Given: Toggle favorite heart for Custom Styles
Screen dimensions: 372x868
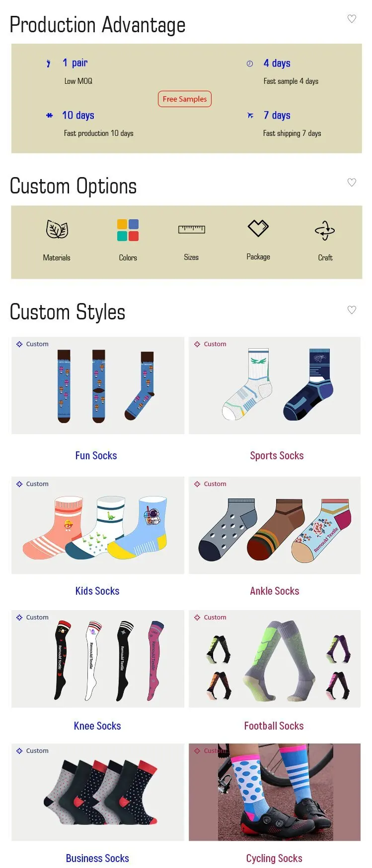Looking at the screenshot, I should tap(352, 310).
